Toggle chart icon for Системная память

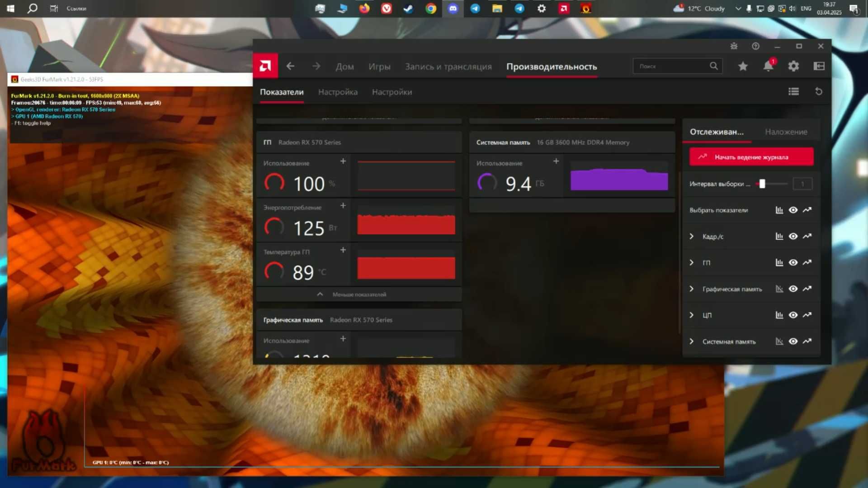(779, 341)
